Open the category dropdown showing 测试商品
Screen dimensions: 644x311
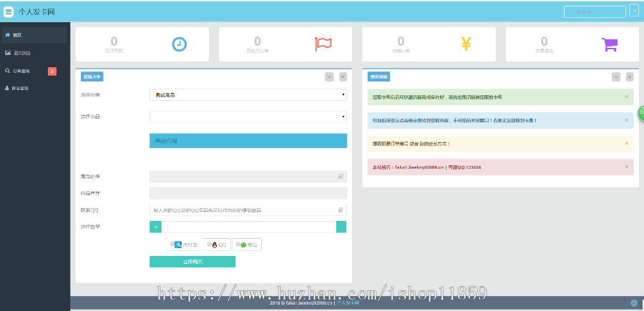[248, 95]
